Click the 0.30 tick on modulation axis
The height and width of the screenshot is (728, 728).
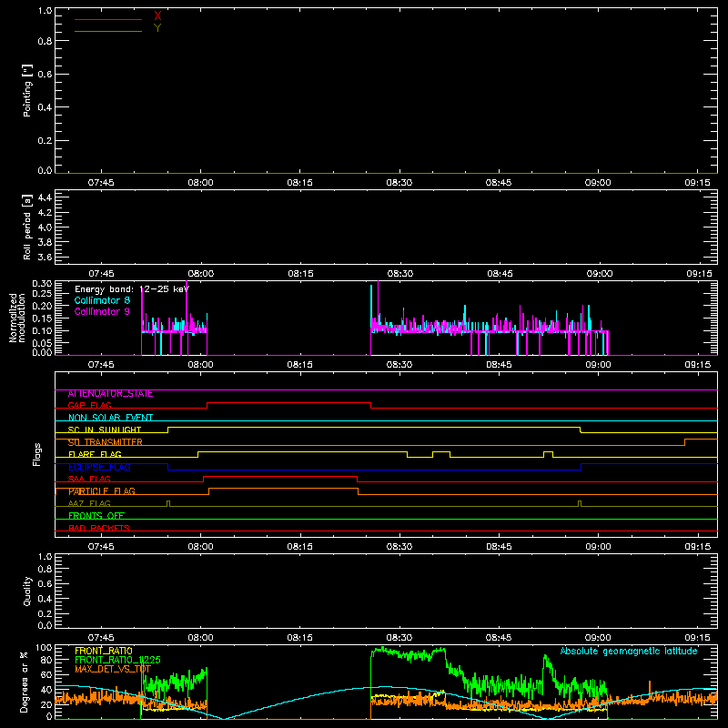tap(43, 284)
